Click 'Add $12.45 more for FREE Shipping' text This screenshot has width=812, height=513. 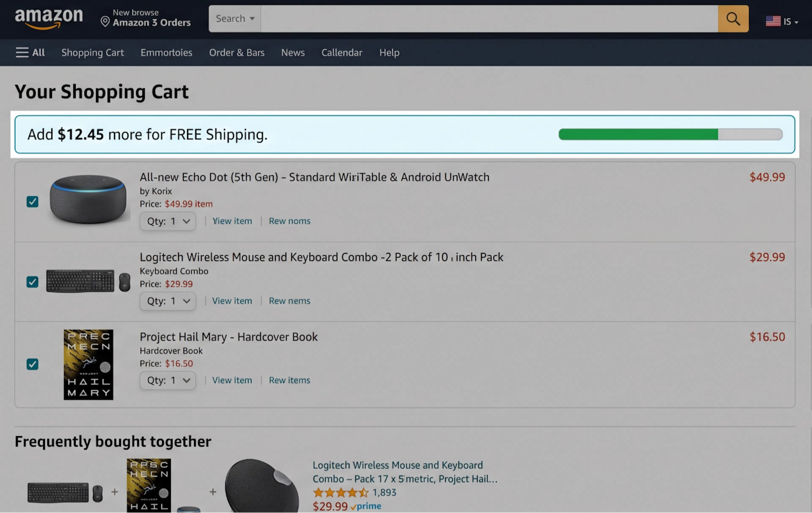[147, 134]
